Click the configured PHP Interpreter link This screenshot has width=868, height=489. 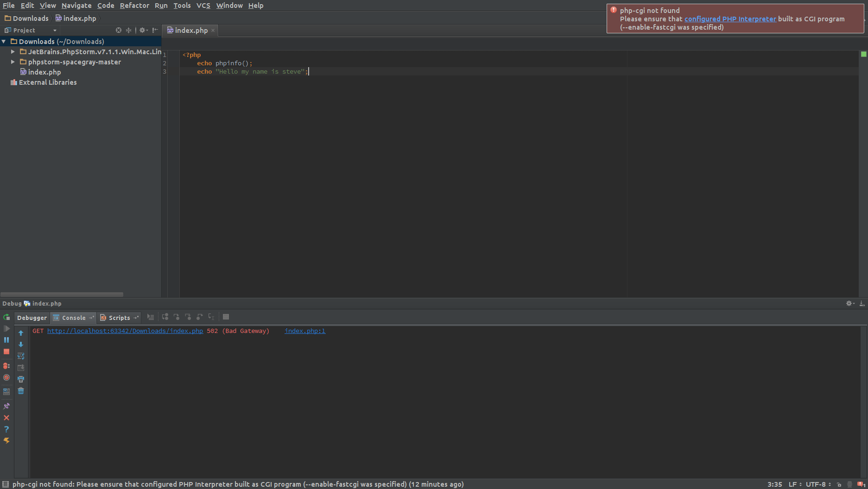730,19
